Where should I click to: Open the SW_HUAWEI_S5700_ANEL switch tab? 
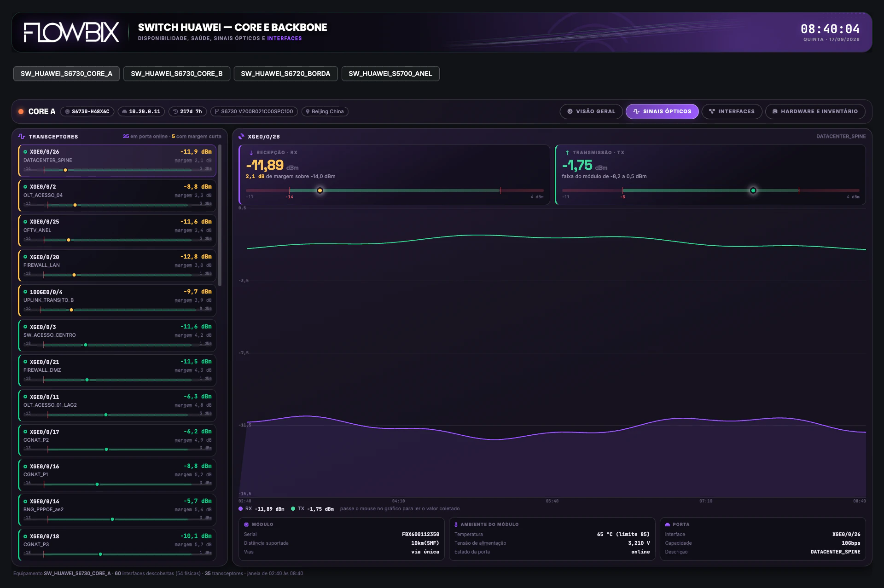(x=390, y=74)
